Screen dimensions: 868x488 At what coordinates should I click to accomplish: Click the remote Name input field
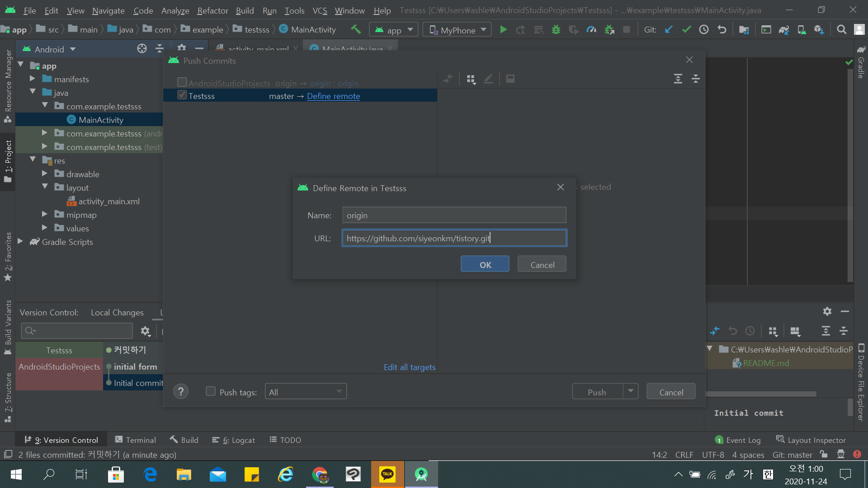(x=454, y=216)
